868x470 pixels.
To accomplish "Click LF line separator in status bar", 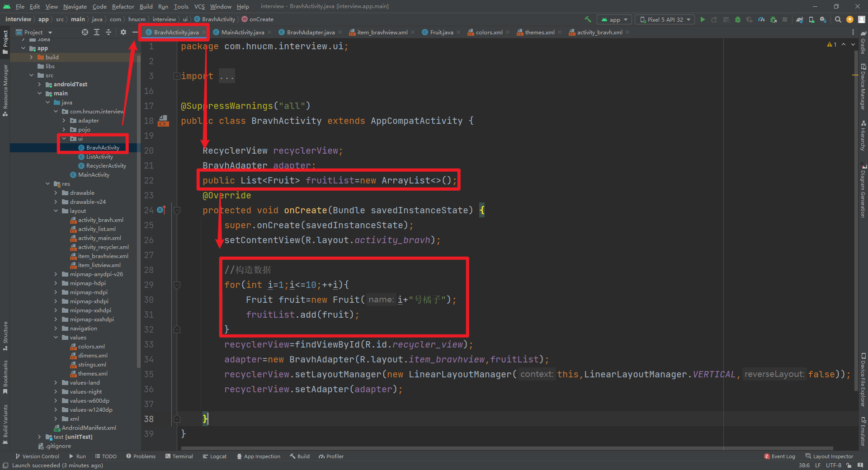I will point(818,465).
